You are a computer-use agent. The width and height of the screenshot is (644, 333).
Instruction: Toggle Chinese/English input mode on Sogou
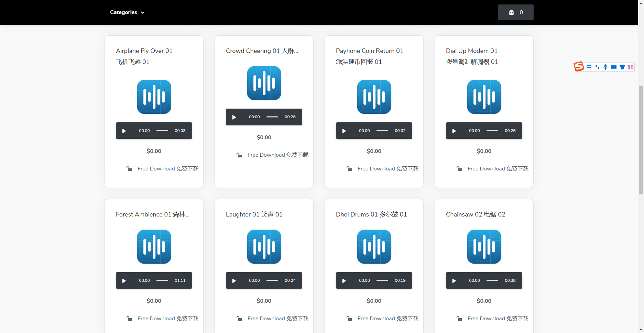589,67
